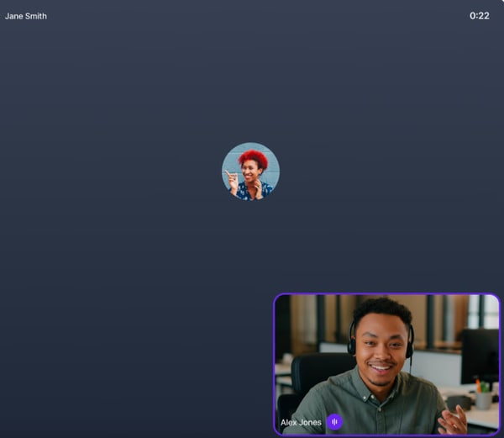Click the purple audio waveform icon
Viewport: 504px width, 438px height.
[x=334, y=422]
